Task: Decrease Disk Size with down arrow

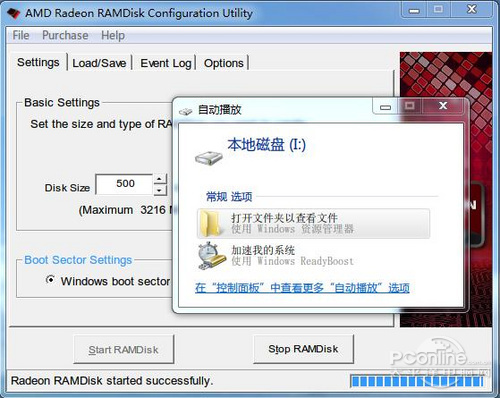Action: click(x=160, y=190)
